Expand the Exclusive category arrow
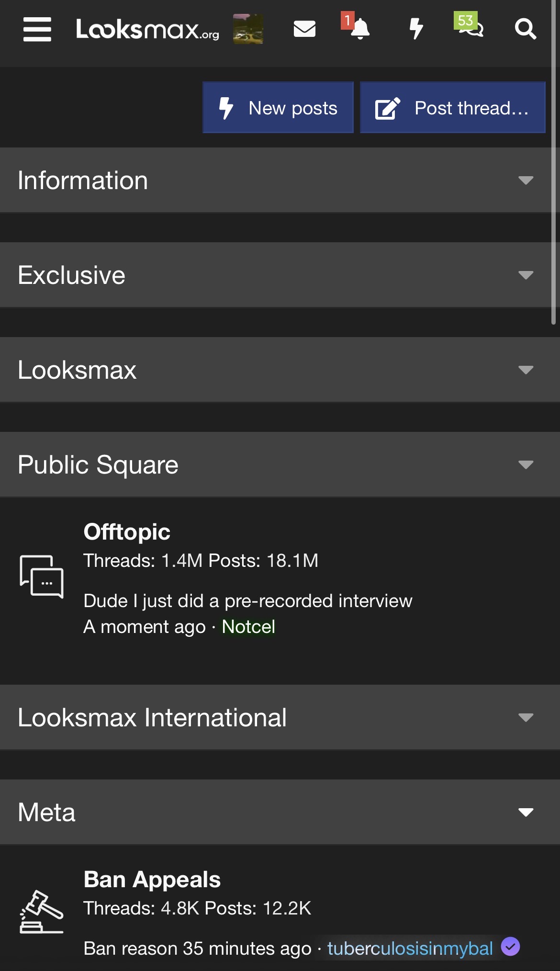This screenshot has height=971, width=560. point(526,275)
